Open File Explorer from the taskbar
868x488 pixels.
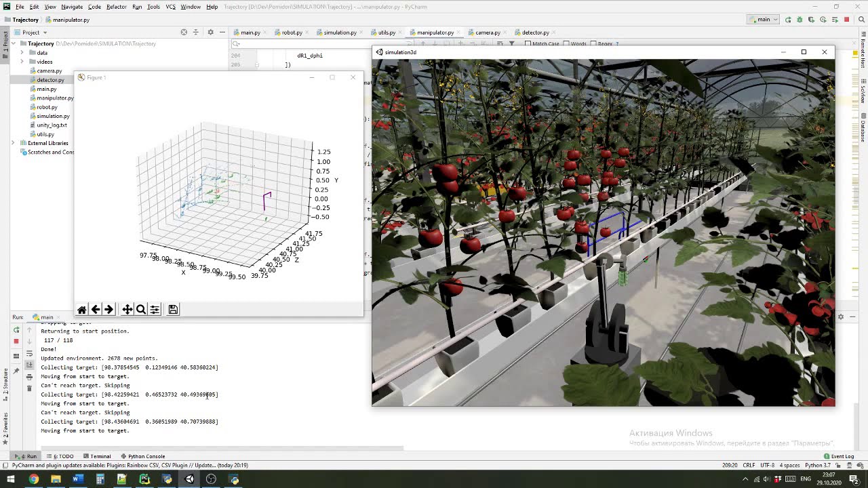click(x=56, y=479)
